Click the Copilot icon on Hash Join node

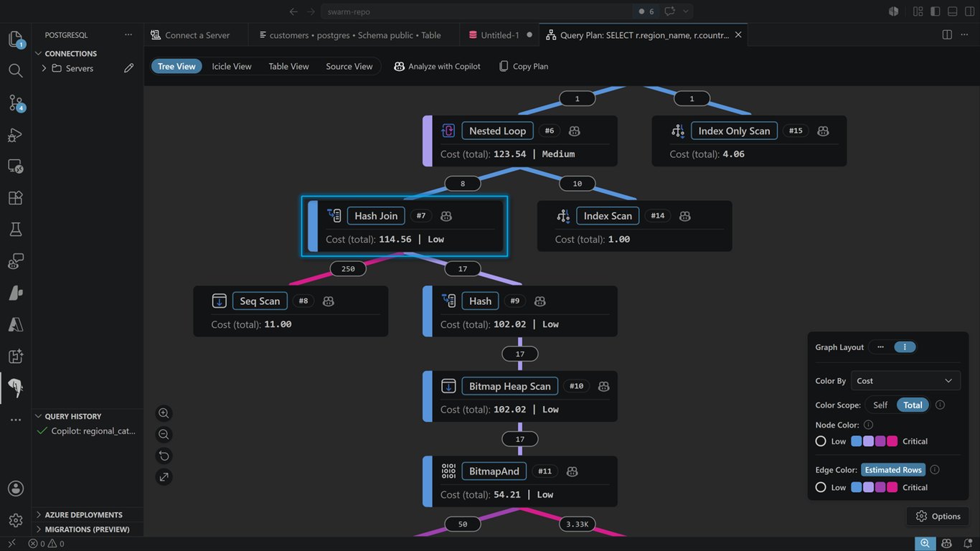click(x=446, y=216)
